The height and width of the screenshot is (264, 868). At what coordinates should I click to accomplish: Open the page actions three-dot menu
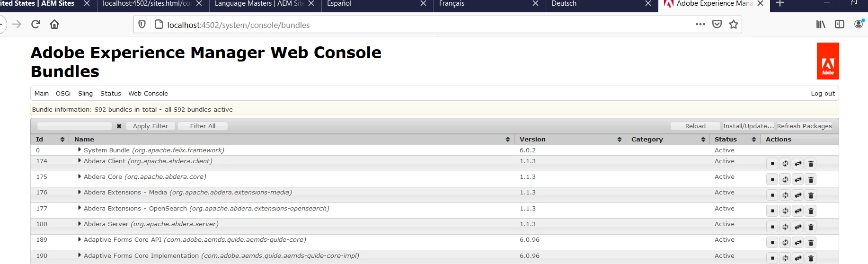pyautogui.click(x=700, y=24)
